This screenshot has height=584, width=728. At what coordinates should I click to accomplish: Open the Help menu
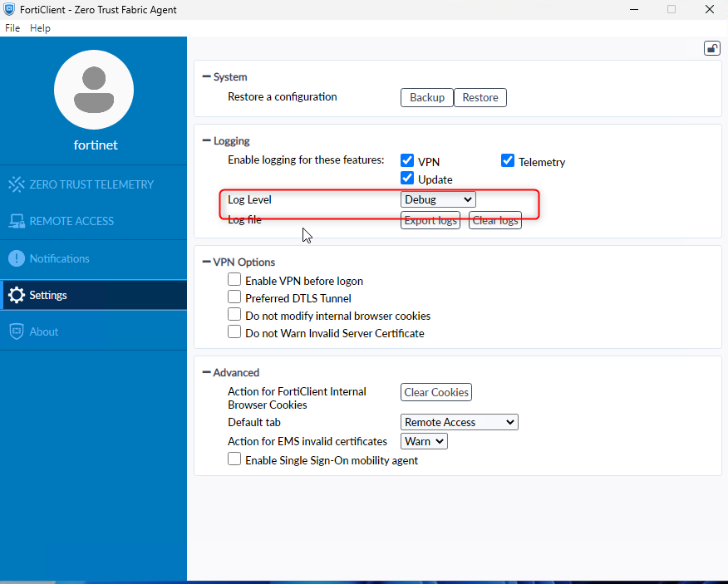pos(40,28)
